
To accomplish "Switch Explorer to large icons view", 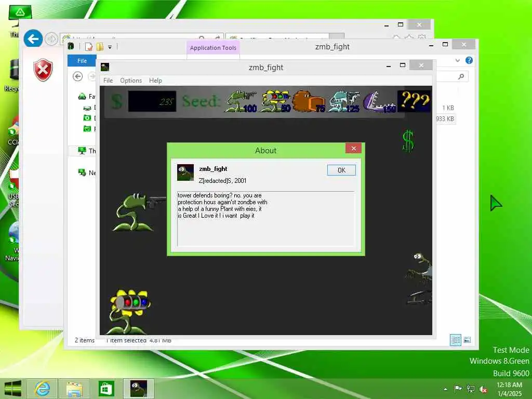I will pyautogui.click(x=467, y=340).
